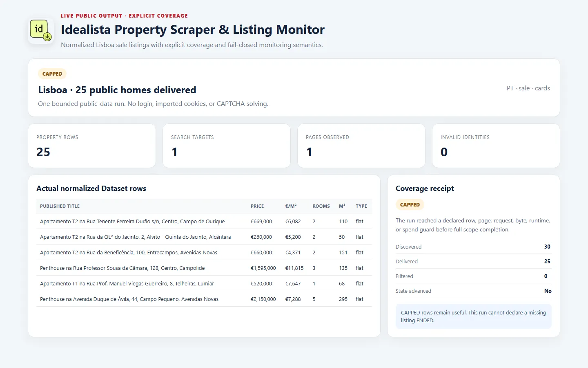The width and height of the screenshot is (588, 368).
Task: Click the CAPPED badge above Lisboa heading
Action: click(x=52, y=74)
